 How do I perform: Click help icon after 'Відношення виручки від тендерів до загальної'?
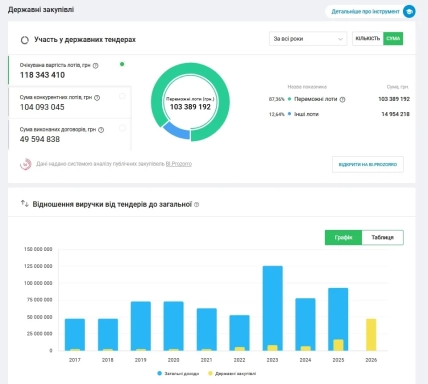[x=197, y=205]
